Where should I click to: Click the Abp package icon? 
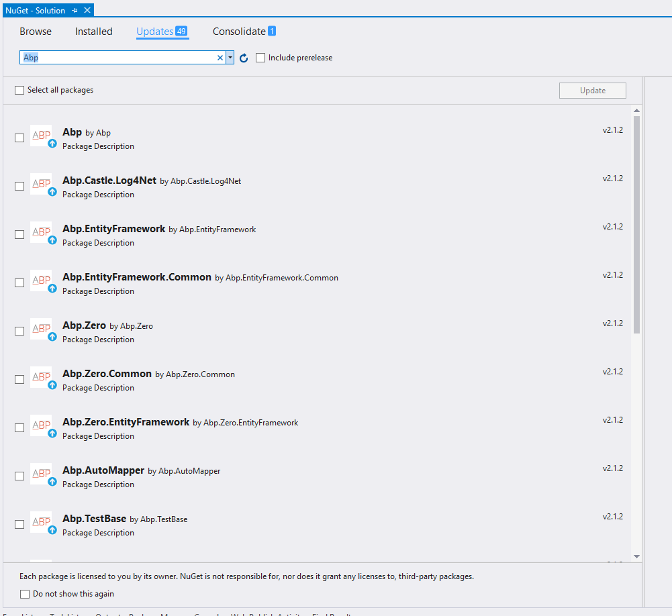pos(42,136)
